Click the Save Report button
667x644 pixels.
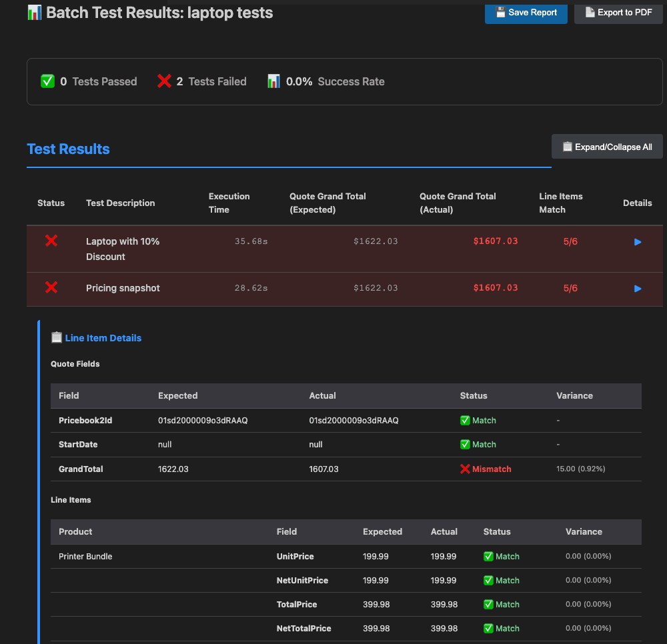click(x=526, y=12)
